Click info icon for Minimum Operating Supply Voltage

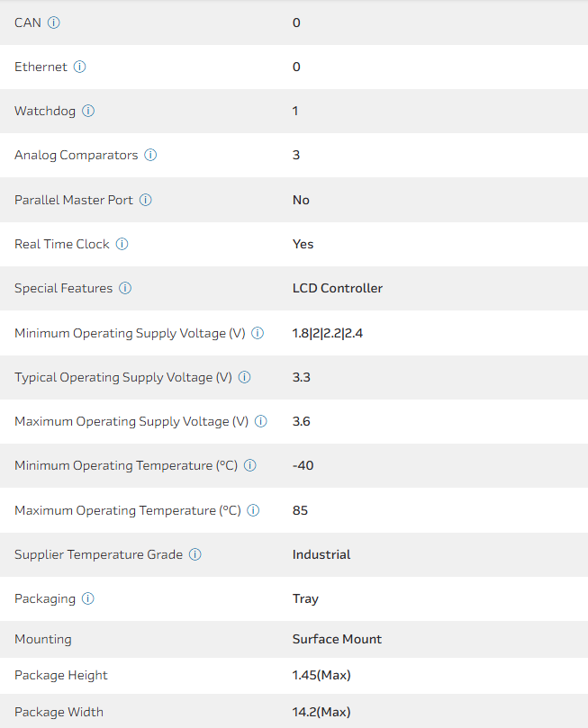tap(258, 333)
